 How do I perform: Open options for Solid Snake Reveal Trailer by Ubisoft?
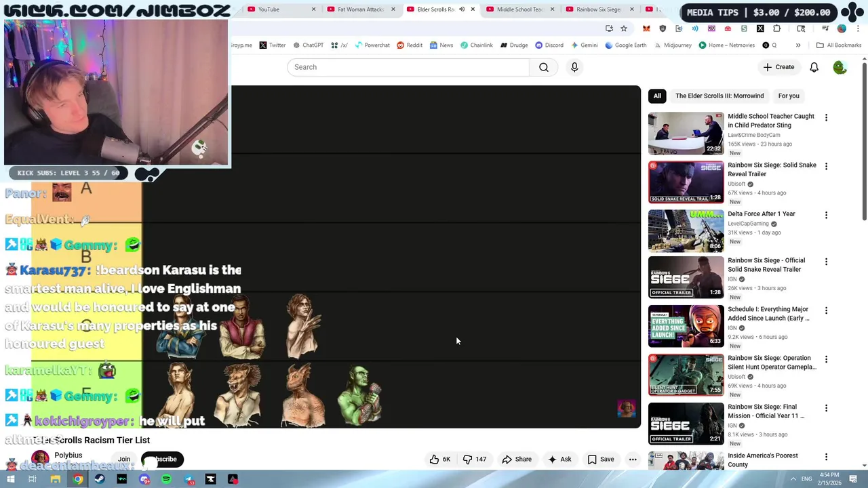click(826, 166)
